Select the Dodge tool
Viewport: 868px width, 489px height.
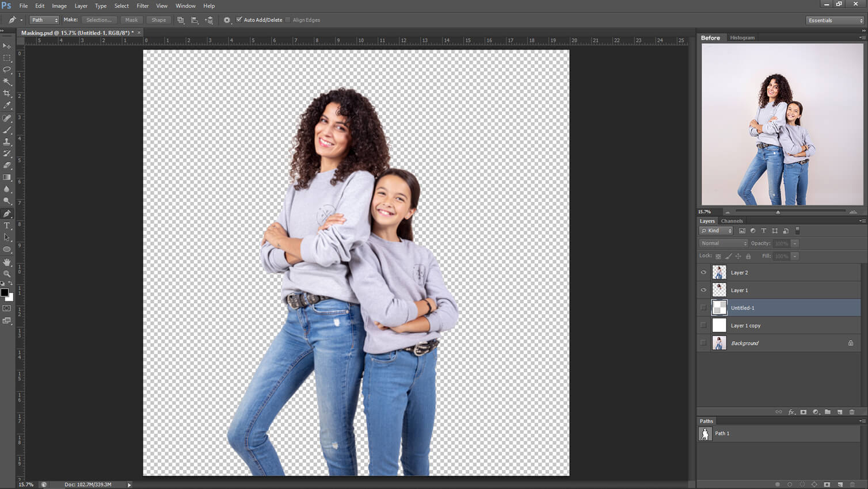coord(7,201)
